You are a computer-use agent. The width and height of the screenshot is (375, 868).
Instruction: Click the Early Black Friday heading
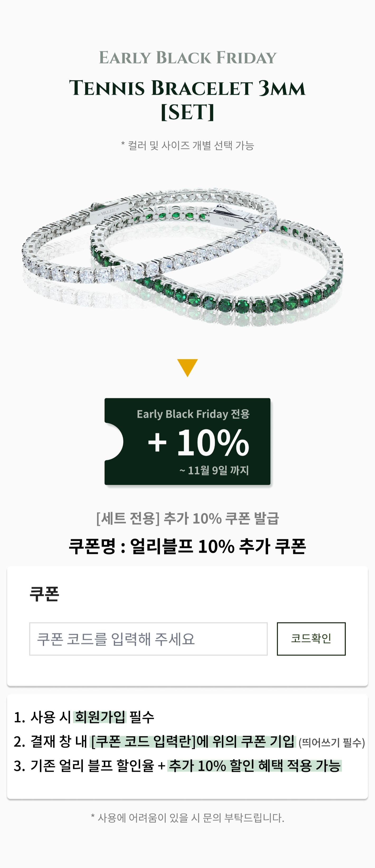187,58
